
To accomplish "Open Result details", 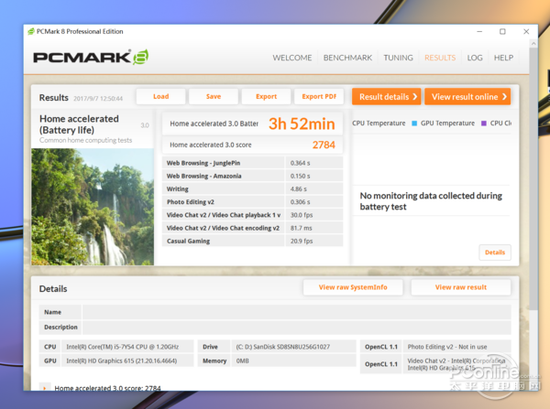I will [388, 96].
